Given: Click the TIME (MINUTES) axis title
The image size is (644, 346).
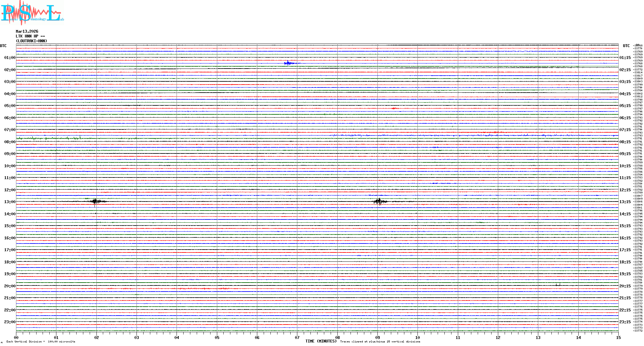Looking at the screenshot, I should (321, 341).
